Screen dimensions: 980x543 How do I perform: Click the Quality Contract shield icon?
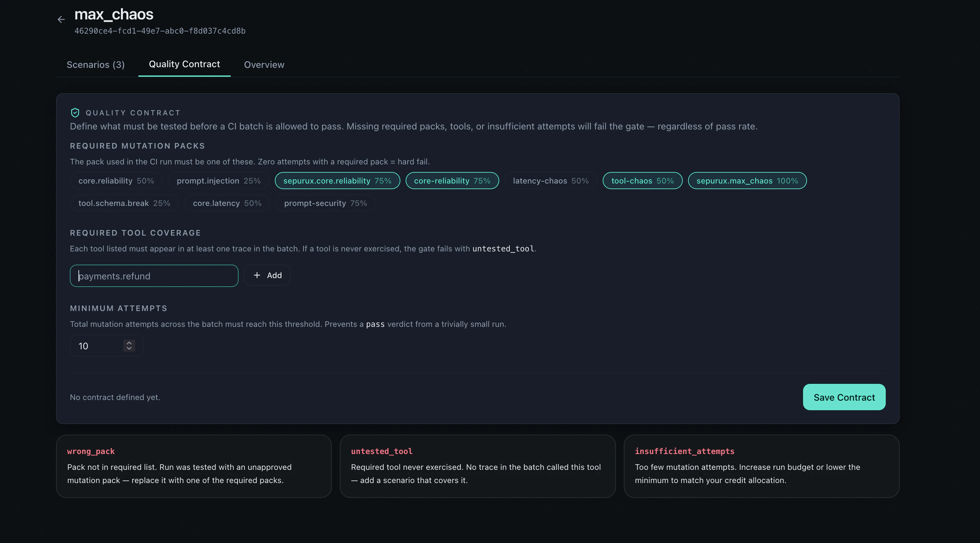75,113
